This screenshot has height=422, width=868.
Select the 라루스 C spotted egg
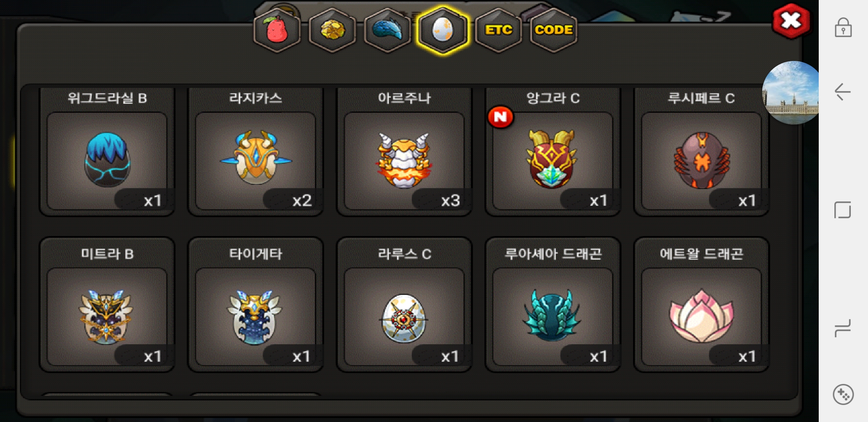(x=404, y=305)
